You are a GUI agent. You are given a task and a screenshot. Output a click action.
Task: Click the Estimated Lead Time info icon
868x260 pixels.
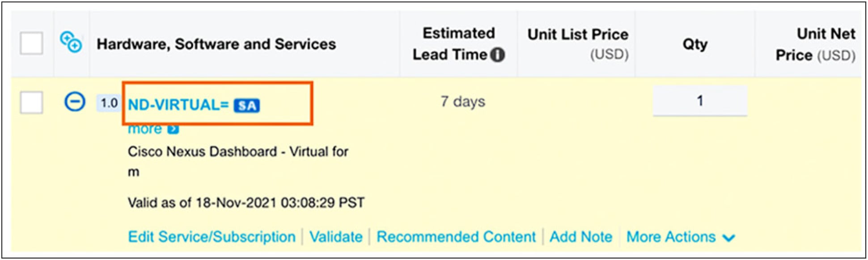pyautogui.click(x=497, y=55)
